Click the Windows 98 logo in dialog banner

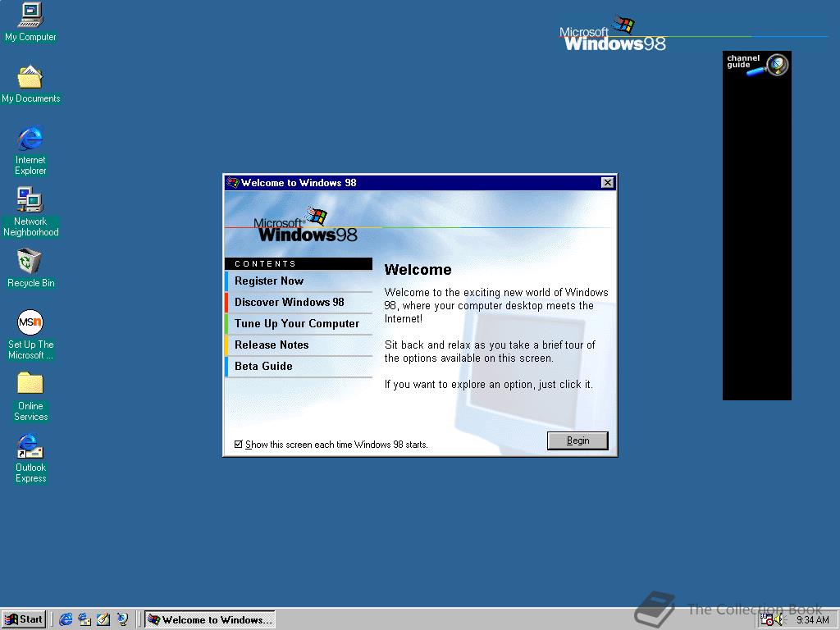[305, 226]
